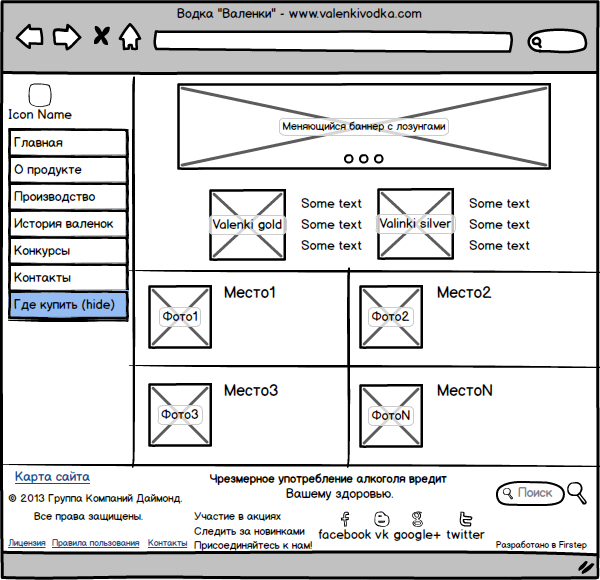Open the Карта сайта link

[52, 477]
